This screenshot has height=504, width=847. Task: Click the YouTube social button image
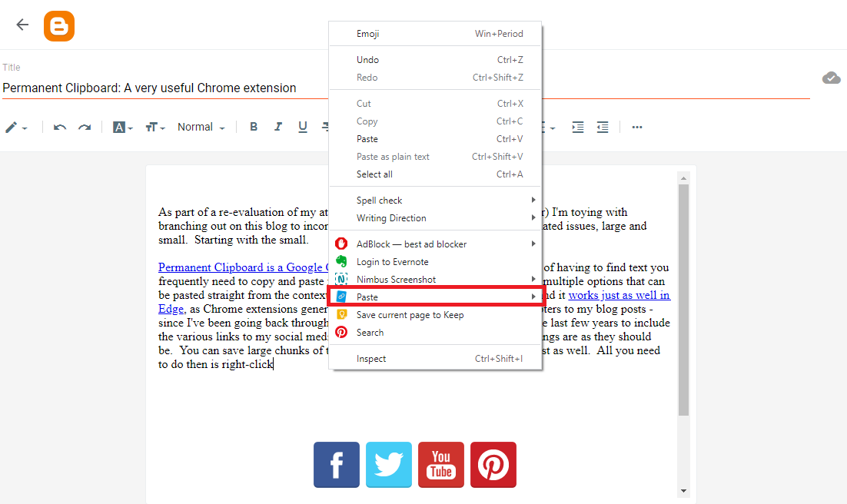[x=440, y=465]
